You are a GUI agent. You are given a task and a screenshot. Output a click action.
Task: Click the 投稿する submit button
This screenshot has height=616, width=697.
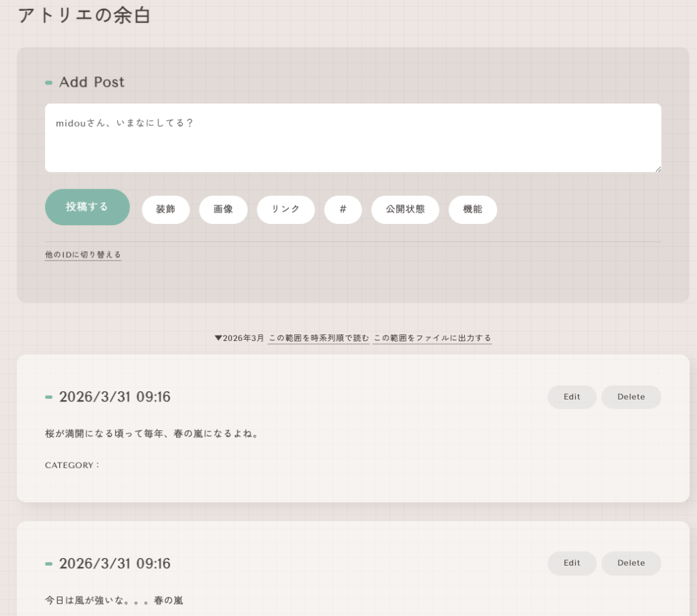(x=87, y=207)
